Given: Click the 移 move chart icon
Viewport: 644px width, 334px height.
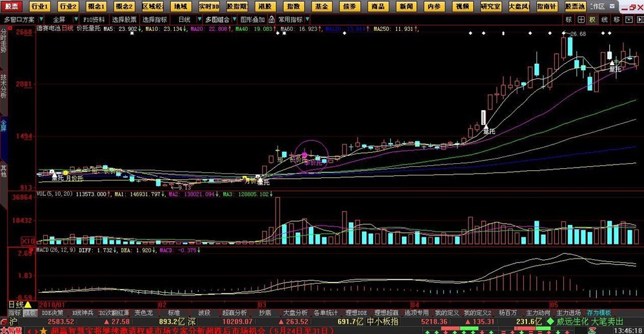Looking at the screenshot, I should [x=616, y=19].
